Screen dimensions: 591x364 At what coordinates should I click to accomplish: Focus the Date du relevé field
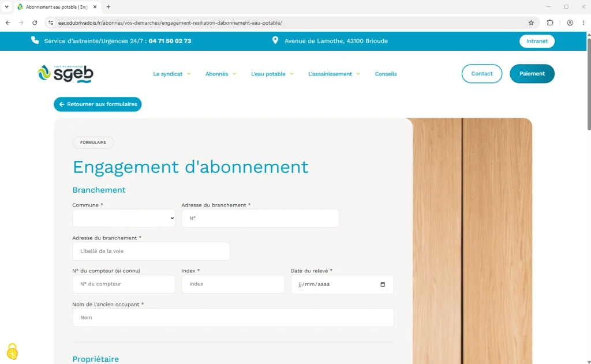point(342,284)
